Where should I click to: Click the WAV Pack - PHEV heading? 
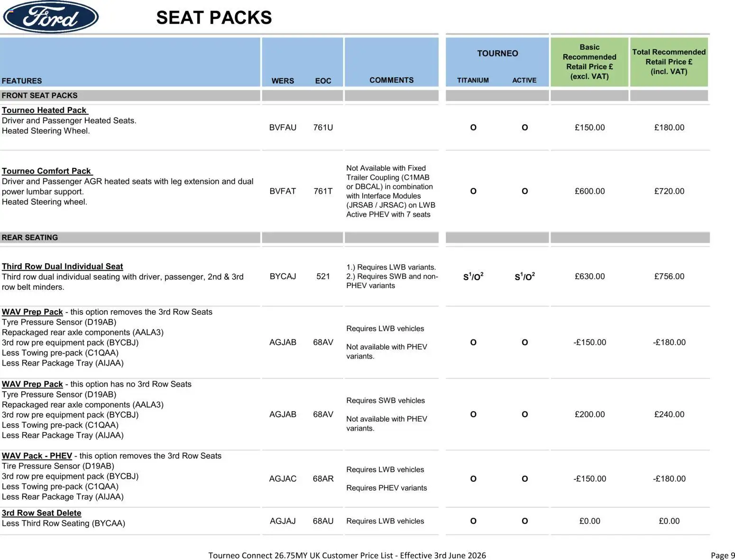(37, 456)
